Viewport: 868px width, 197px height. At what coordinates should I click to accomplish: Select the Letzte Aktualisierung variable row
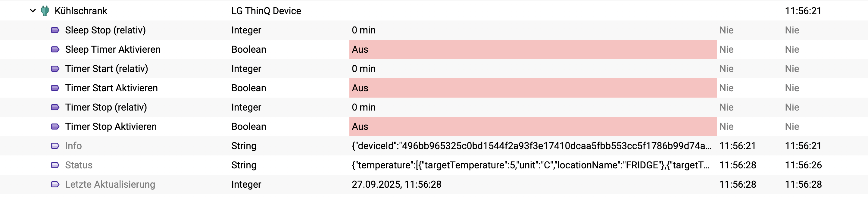(x=110, y=184)
